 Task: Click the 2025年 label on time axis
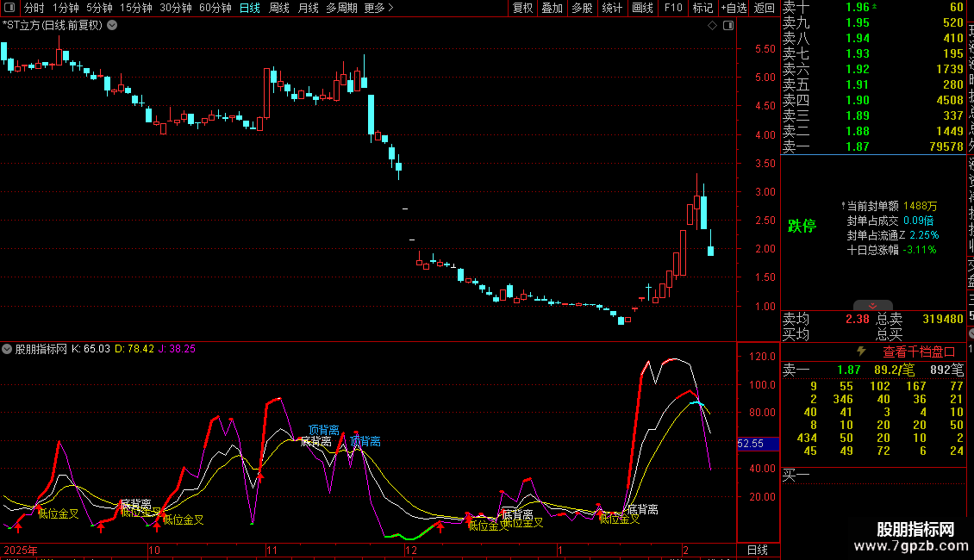point(21,550)
